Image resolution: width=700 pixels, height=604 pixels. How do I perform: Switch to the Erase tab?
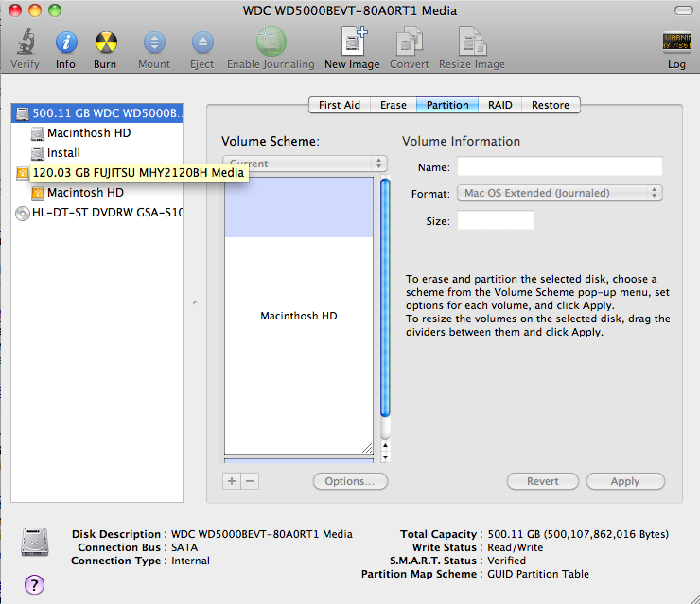pos(394,105)
